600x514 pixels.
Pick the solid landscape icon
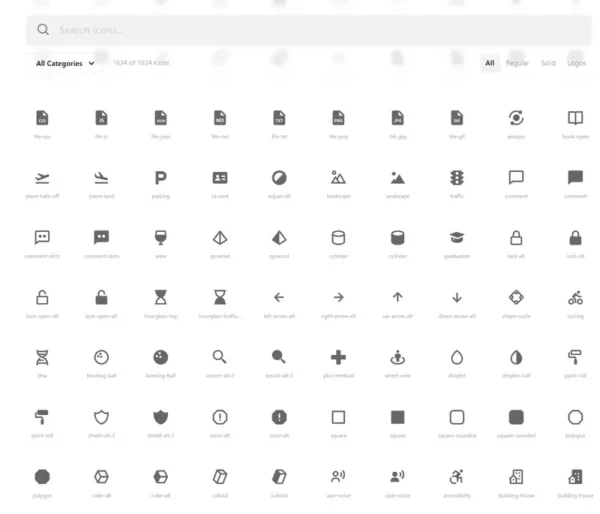click(x=398, y=178)
